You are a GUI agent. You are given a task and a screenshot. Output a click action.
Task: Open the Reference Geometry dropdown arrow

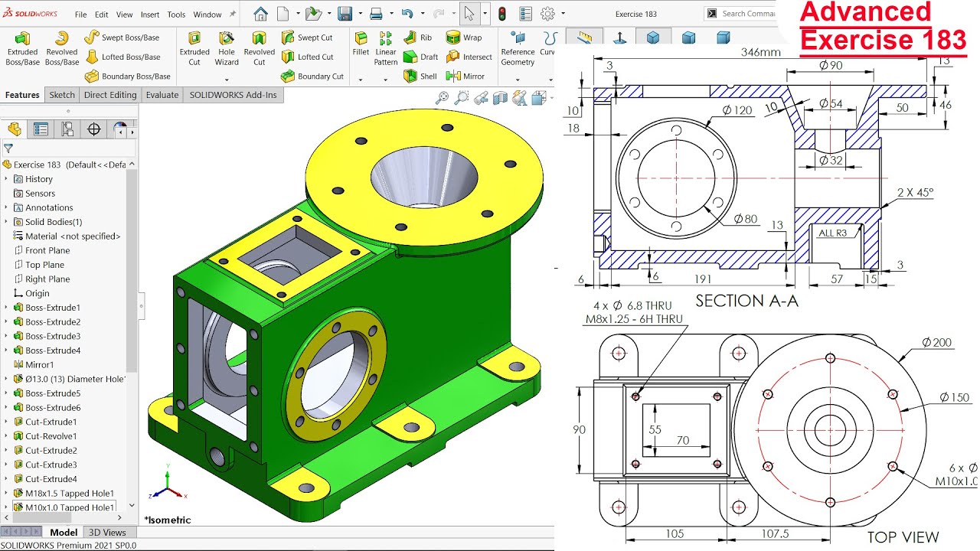[x=518, y=79]
